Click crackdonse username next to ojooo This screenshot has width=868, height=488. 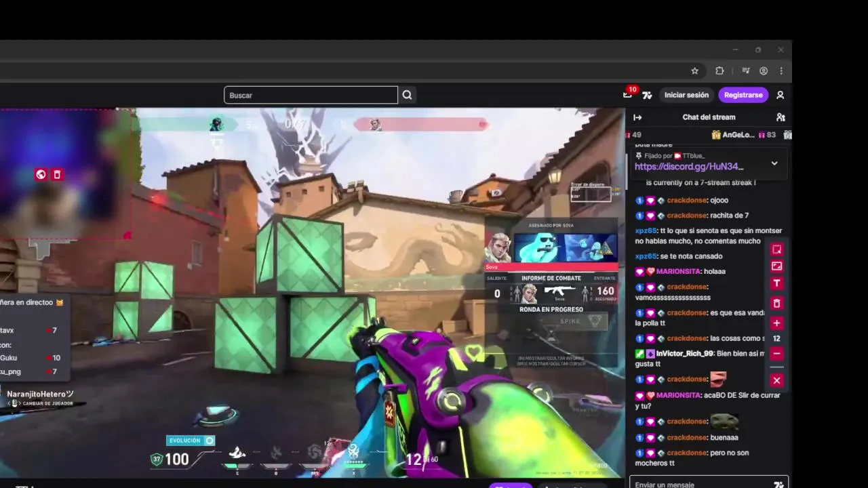pyautogui.click(x=687, y=201)
